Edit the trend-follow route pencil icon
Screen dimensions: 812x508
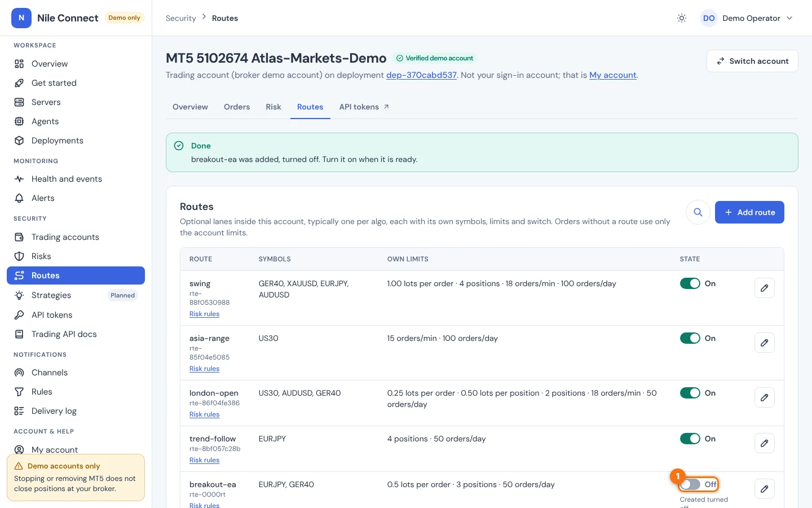click(x=765, y=443)
